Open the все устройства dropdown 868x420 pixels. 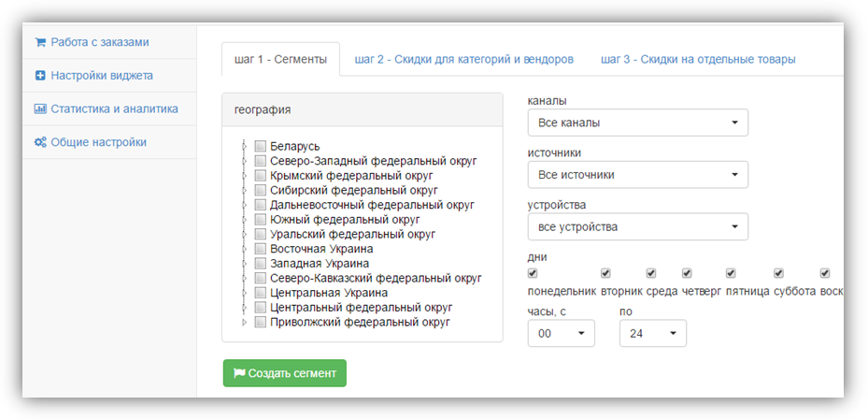(x=637, y=227)
